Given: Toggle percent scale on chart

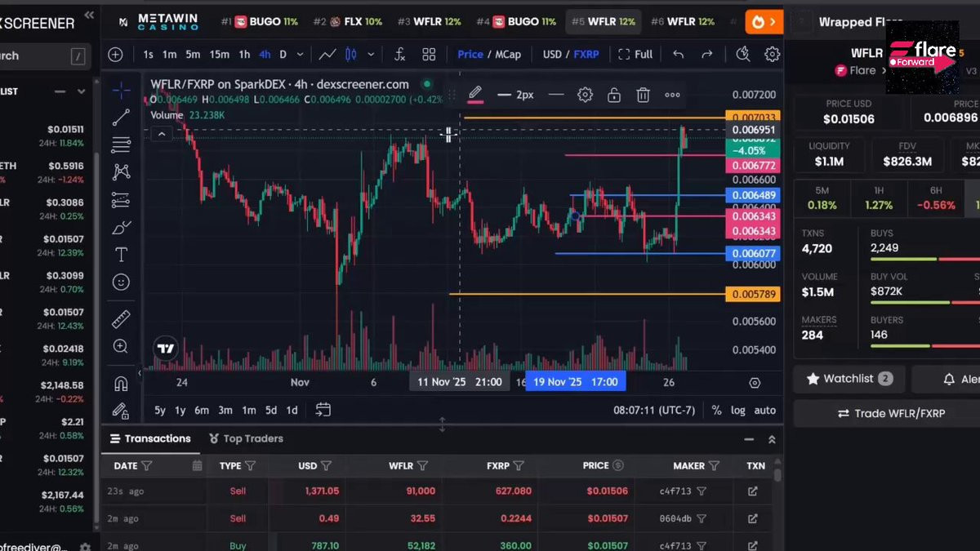Looking at the screenshot, I should (716, 411).
